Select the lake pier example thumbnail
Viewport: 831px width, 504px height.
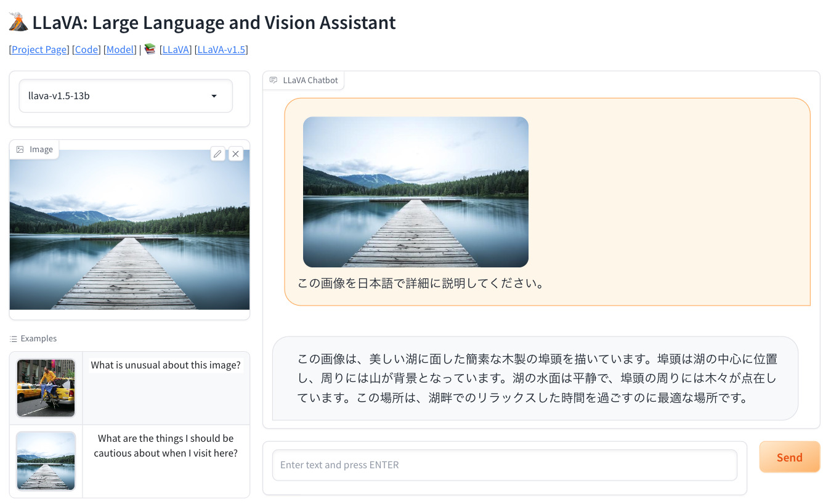click(x=46, y=460)
